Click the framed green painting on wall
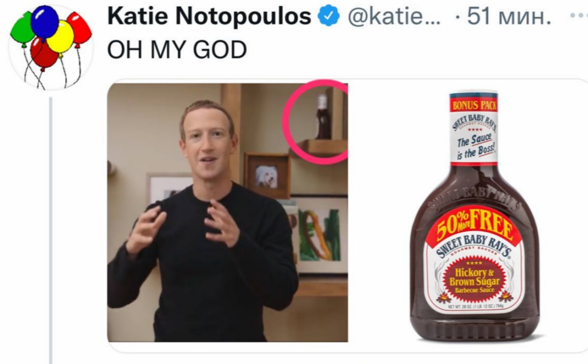This screenshot has height=364, width=588. pos(320,234)
